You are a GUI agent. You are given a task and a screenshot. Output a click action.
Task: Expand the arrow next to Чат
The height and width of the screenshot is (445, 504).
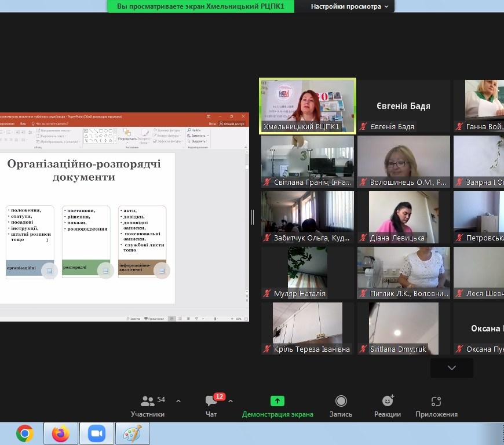[x=231, y=401]
